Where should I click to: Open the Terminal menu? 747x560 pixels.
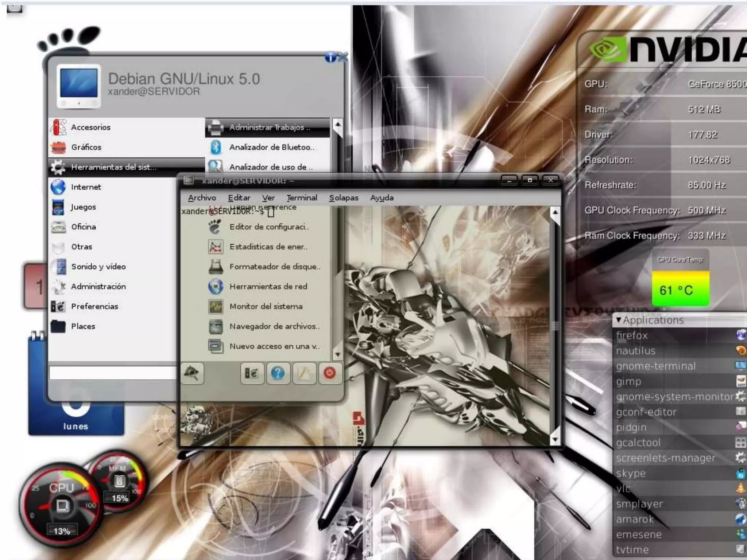(302, 198)
